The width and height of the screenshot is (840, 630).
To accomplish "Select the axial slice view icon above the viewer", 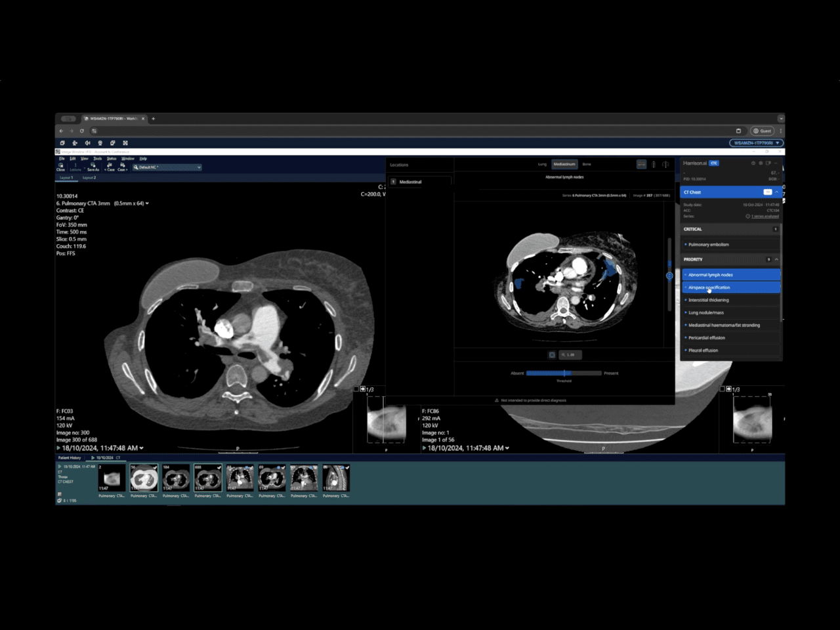I will pos(642,164).
